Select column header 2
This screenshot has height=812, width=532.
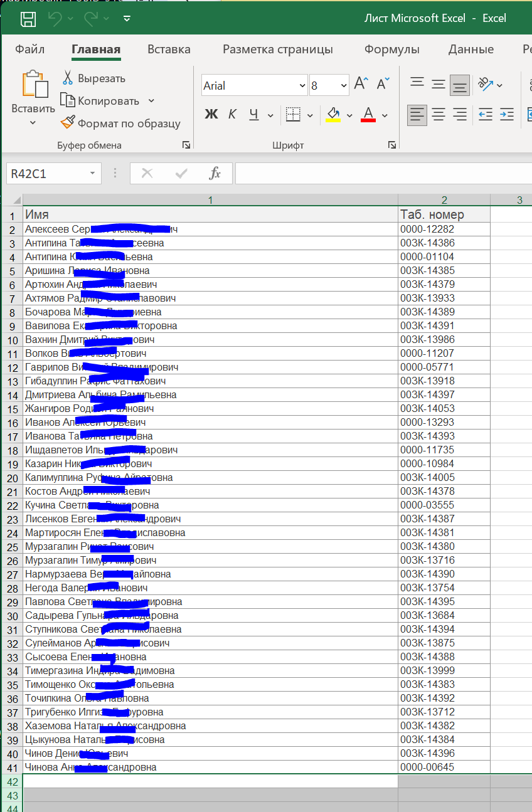pos(444,200)
